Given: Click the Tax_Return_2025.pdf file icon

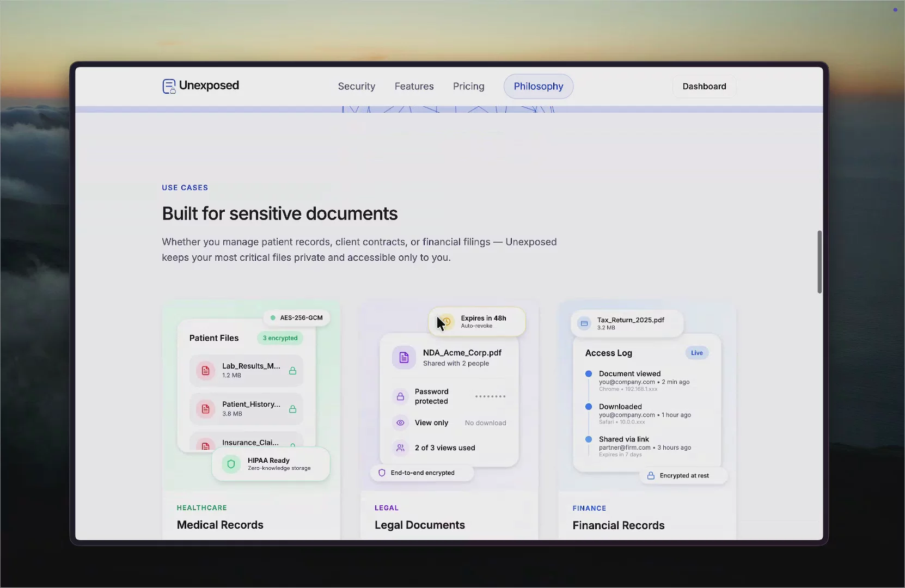Looking at the screenshot, I should click(584, 323).
